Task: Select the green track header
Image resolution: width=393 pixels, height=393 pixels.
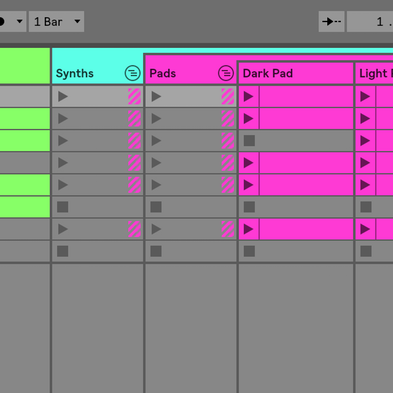Action: pyautogui.click(x=25, y=66)
